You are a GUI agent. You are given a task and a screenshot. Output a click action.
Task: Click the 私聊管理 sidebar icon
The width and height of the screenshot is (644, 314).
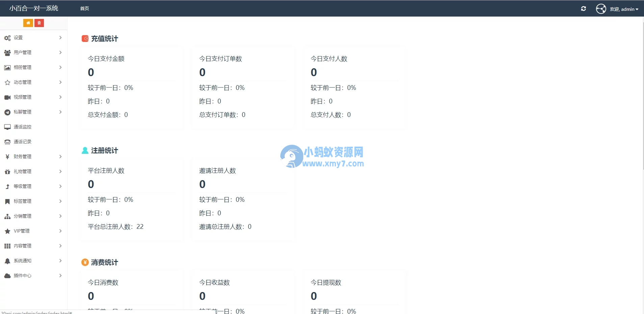pos(7,112)
